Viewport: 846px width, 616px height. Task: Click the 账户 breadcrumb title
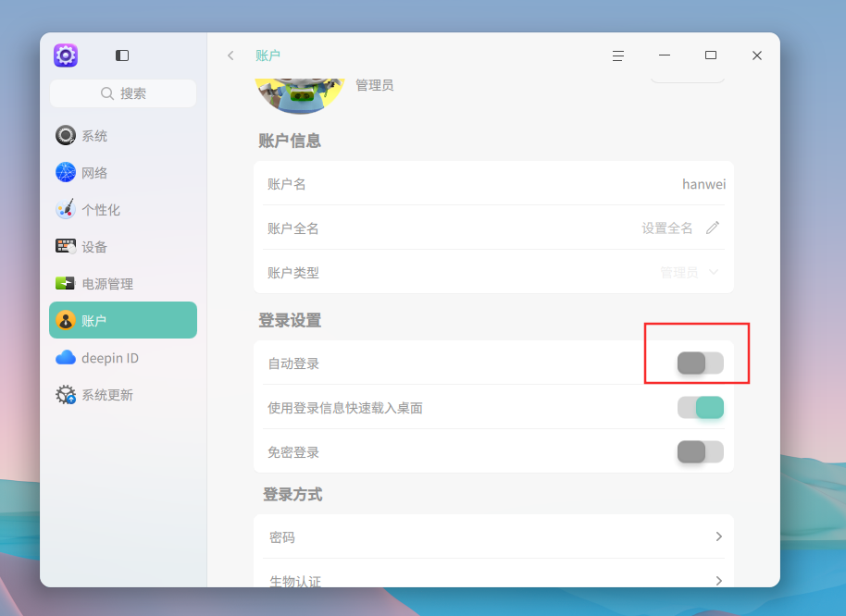[267, 55]
